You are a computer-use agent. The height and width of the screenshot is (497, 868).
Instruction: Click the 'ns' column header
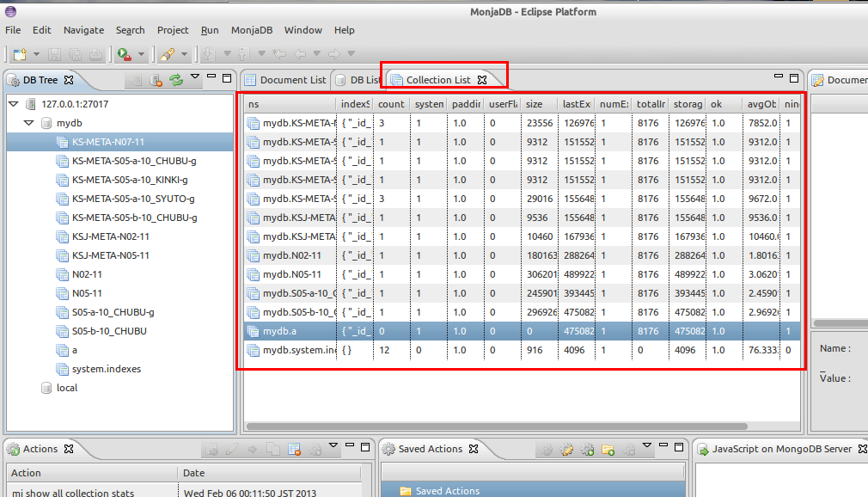290,103
